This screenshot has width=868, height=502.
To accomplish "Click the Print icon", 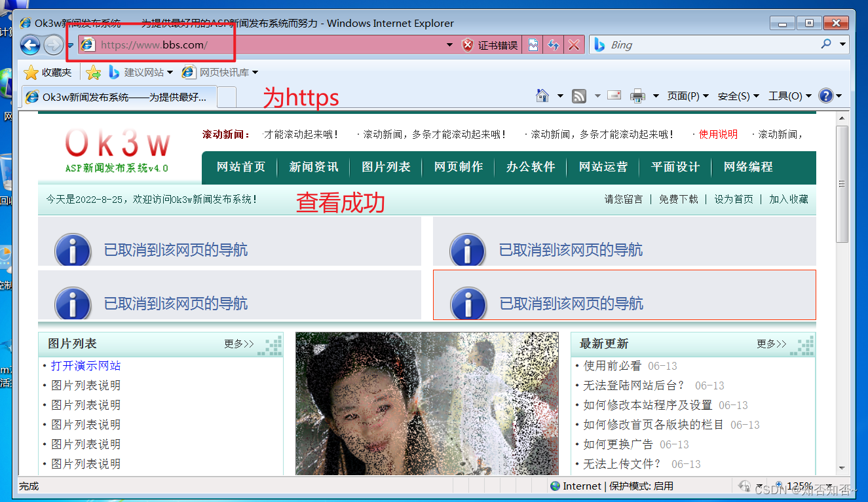I will 636,95.
